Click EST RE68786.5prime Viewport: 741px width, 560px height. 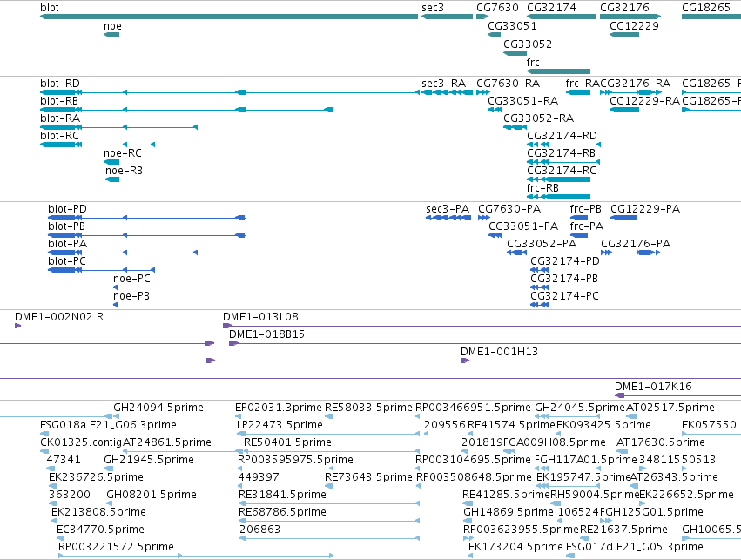tap(282, 513)
